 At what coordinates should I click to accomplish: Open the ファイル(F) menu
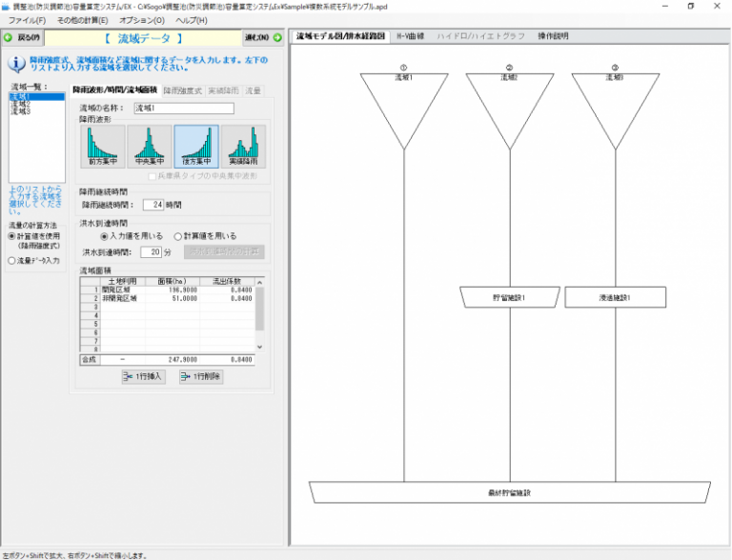point(27,20)
